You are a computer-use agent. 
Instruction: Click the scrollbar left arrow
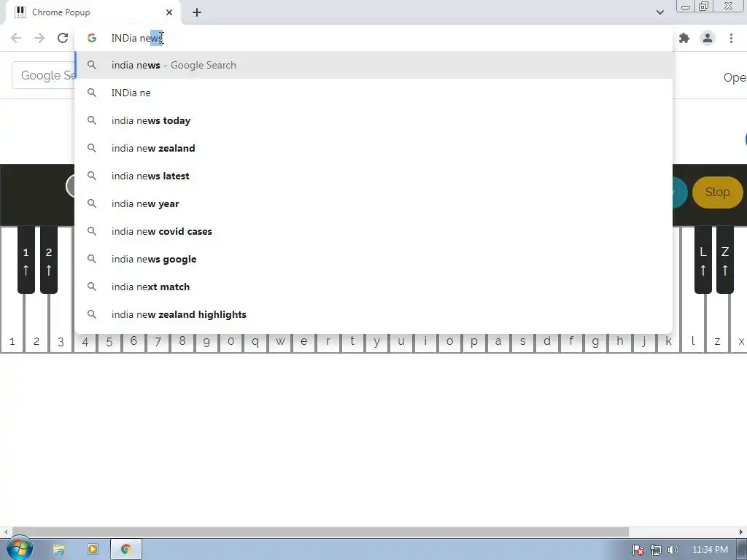(5, 532)
